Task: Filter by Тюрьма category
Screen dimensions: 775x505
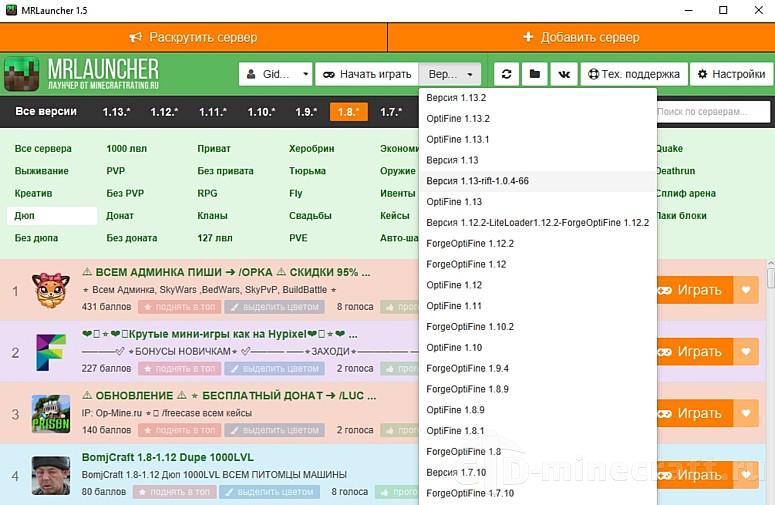Action: click(307, 171)
